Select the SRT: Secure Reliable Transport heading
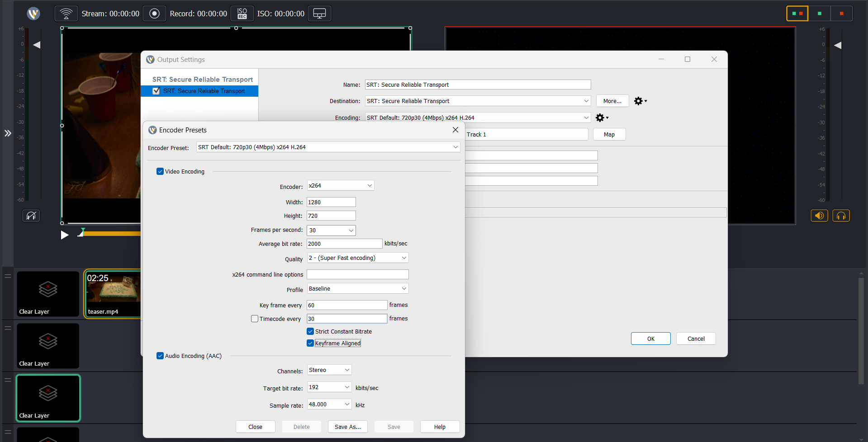This screenshot has height=442, width=868. pyautogui.click(x=202, y=79)
